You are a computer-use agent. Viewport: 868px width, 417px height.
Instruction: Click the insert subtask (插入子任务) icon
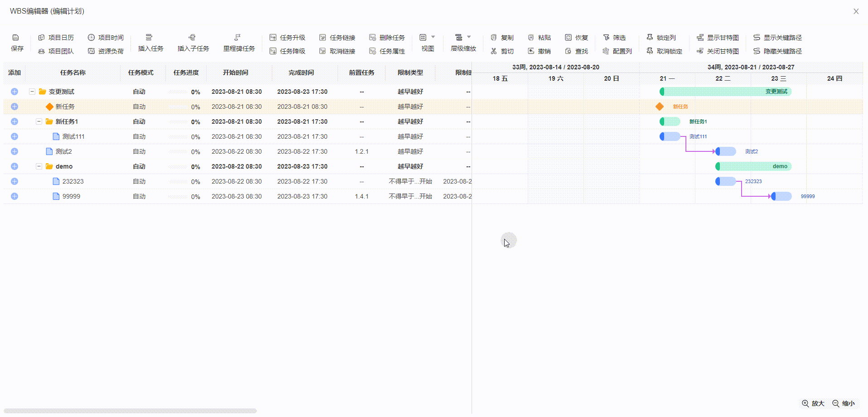pyautogui.click(x=192, y=38)
